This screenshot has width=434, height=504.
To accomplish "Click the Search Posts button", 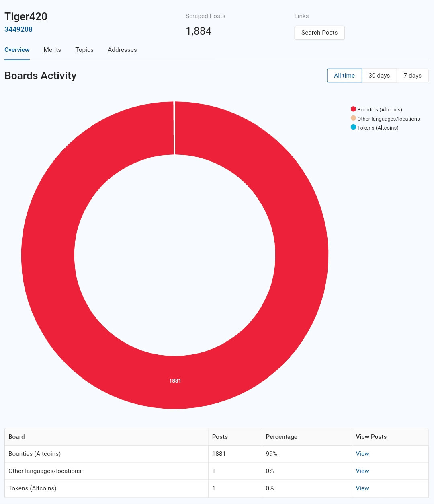I will [319, 33].
